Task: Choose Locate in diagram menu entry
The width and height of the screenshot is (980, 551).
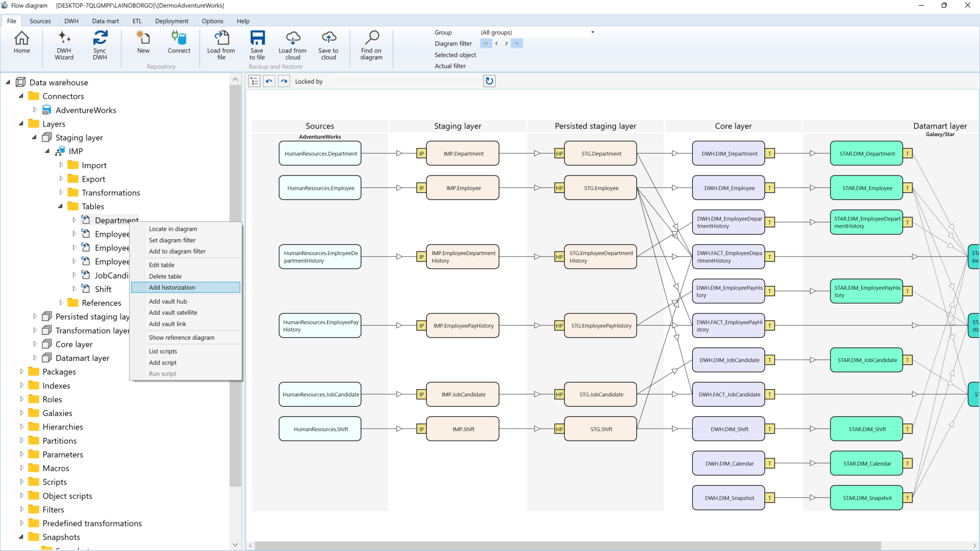Action: pyautogui.click(x=186, y=229)
